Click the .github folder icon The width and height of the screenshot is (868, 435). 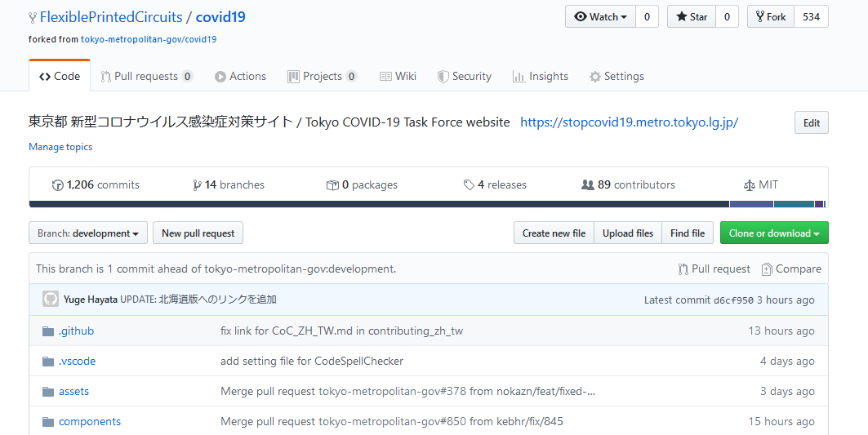point(47,331)
